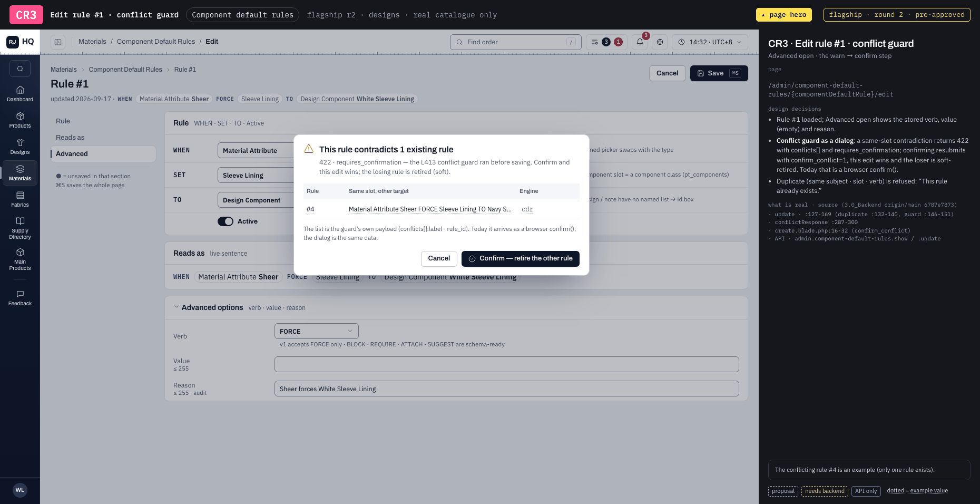Click the RJ HQ logo
This screenshot has width=980, height=504.
20,42
